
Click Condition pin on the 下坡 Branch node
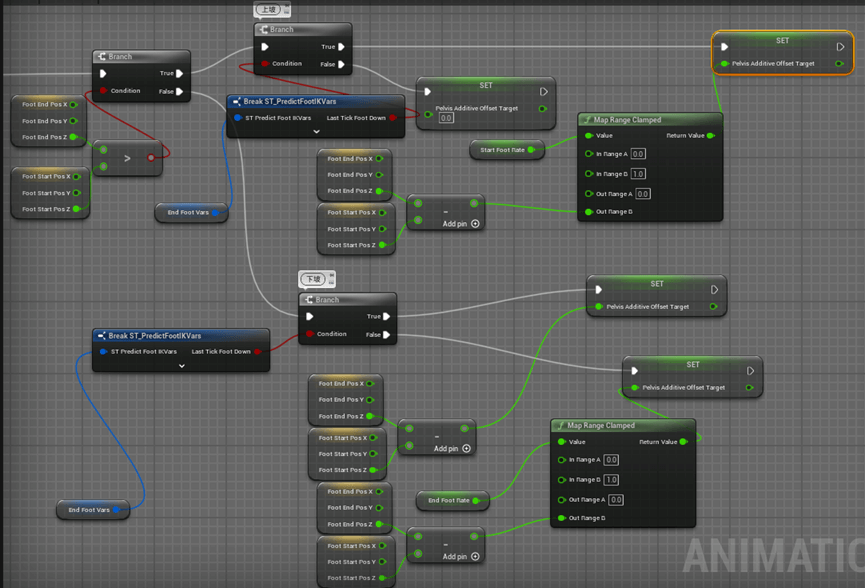310,334
